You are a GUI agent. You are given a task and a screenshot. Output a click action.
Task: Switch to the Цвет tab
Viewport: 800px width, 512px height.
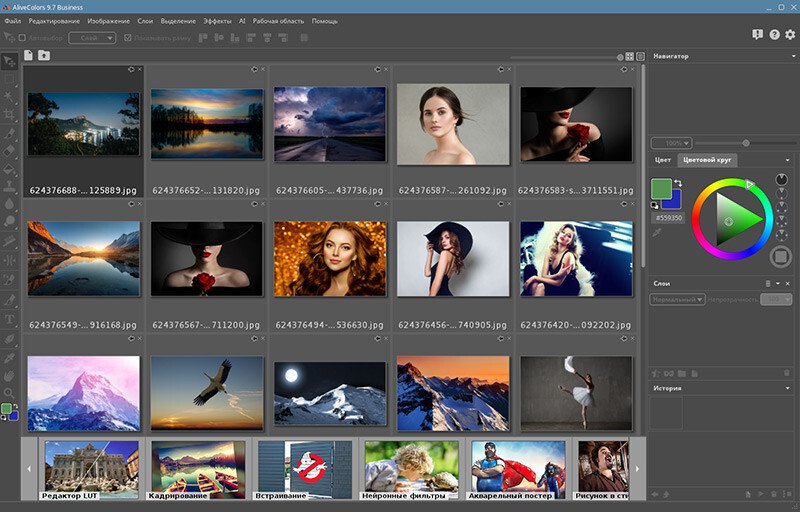point(663,160)
